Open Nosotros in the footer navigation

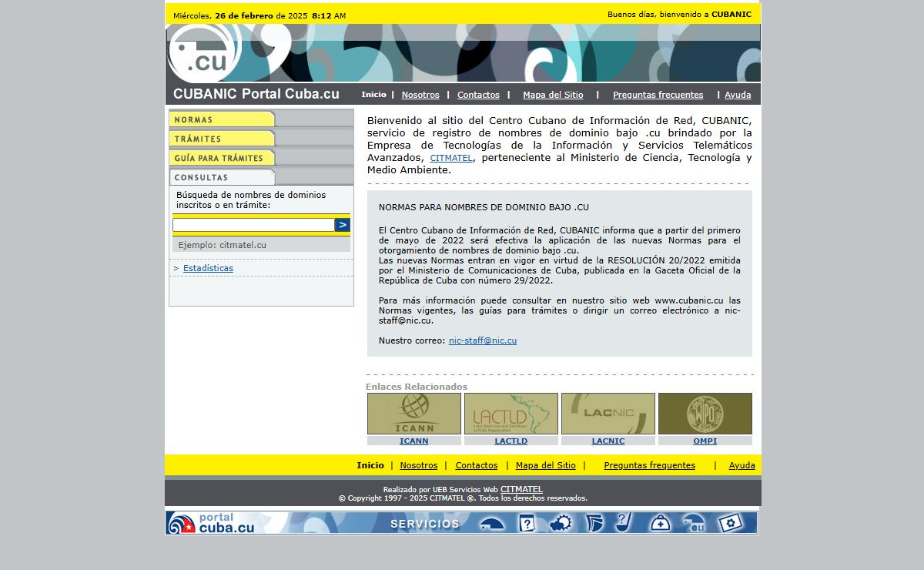pyautogui.click(x=419, y=465)
